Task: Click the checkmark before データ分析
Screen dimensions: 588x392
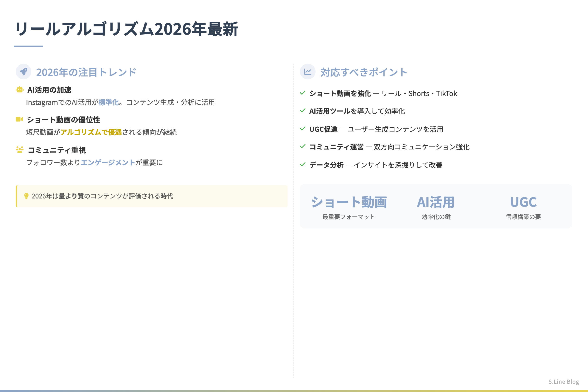Action: pos(303,164)
